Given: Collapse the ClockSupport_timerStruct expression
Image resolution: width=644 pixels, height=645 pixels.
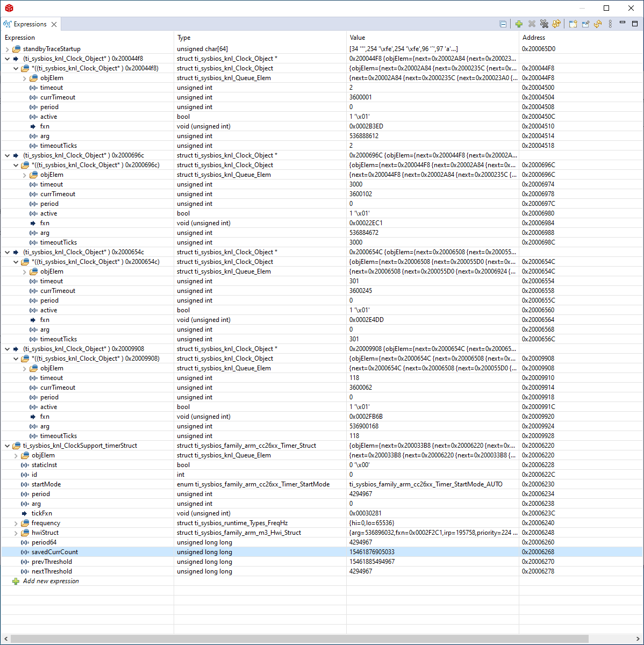Looking at the screenshot, I should [7, 446].
